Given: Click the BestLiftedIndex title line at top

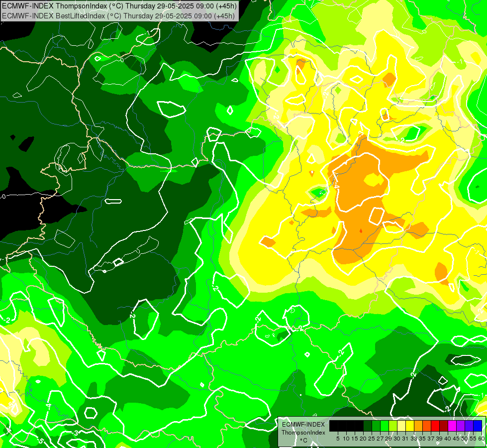Looking at the screenshot, I should click(118, 15).
